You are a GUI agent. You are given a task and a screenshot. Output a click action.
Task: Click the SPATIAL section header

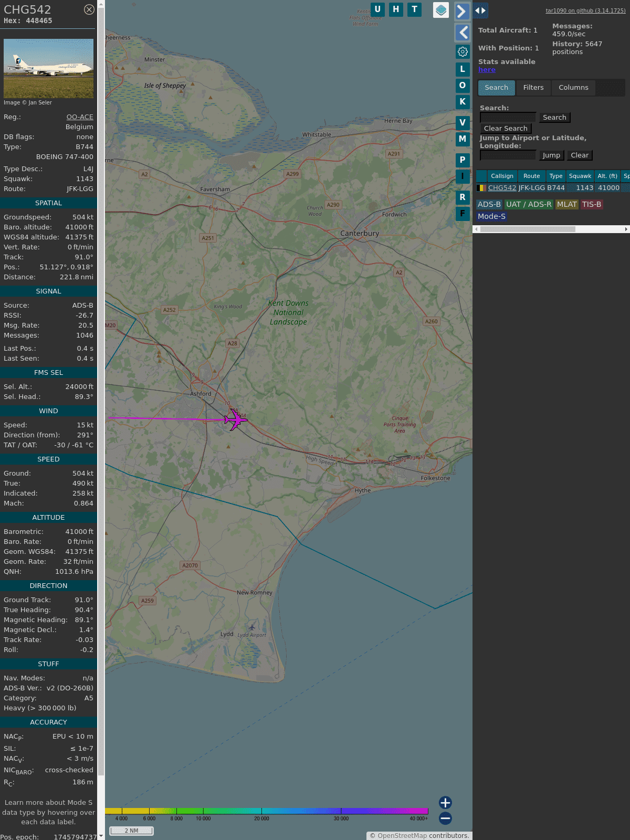pyautogui.click(x=48, y=203)
